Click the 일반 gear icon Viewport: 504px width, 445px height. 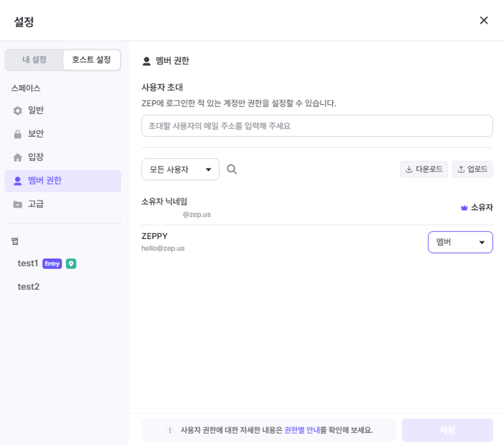click(18, 111)
